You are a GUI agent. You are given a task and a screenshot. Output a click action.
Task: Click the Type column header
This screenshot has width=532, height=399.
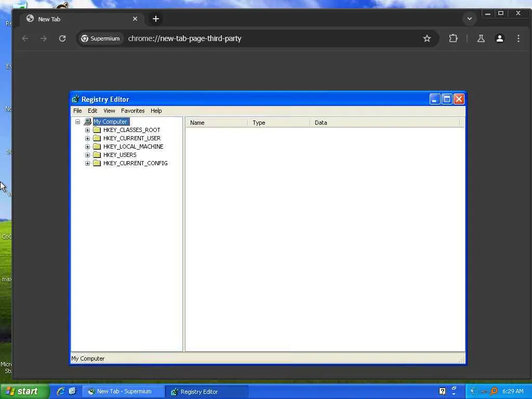tap(278, 123)
